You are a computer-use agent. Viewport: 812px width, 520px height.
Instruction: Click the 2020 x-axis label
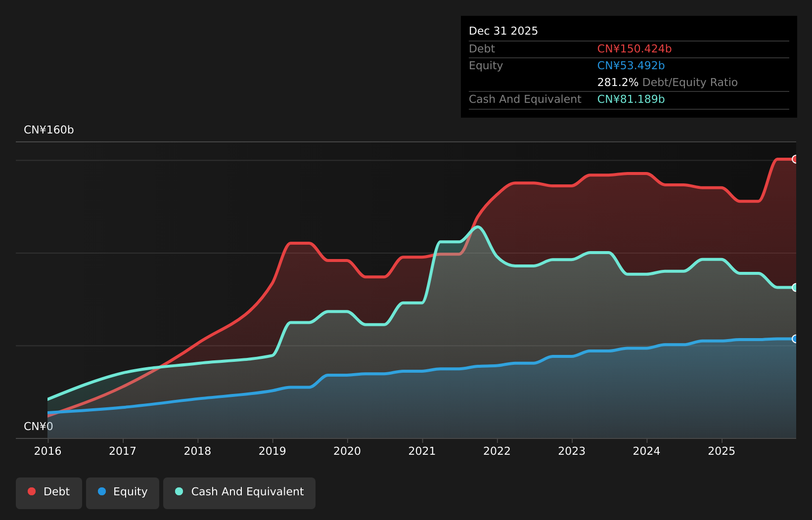tap(348, 451)
